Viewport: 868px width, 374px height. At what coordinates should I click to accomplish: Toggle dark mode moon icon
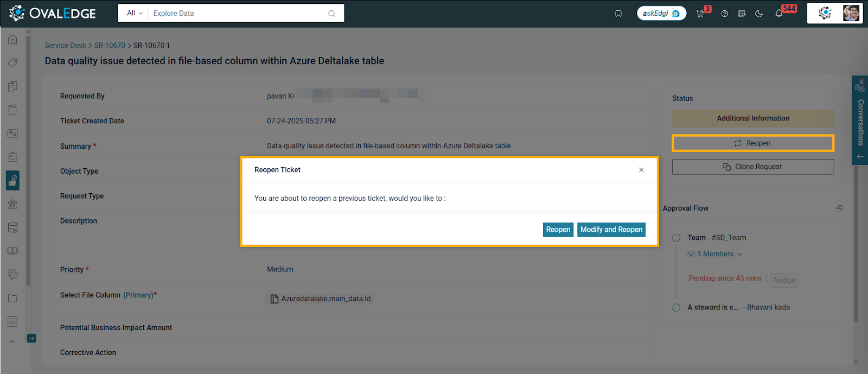coord(759,14)
